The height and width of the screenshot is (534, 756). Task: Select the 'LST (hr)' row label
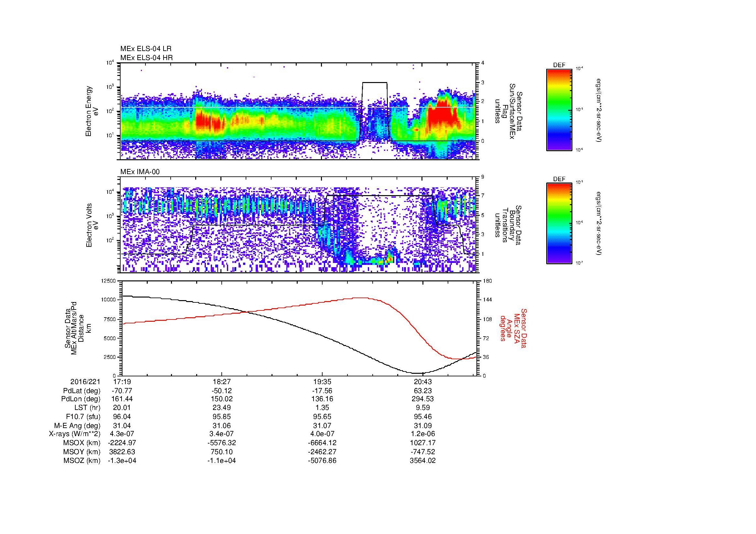[x=87, y=408]
